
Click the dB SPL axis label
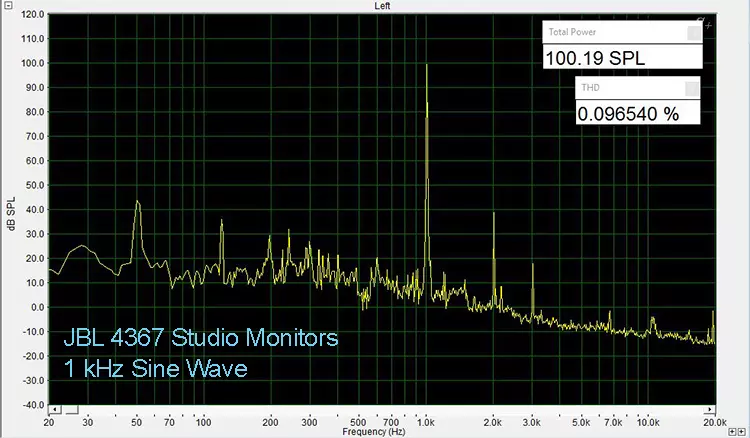pyautogui.click(x=11, y=213)
